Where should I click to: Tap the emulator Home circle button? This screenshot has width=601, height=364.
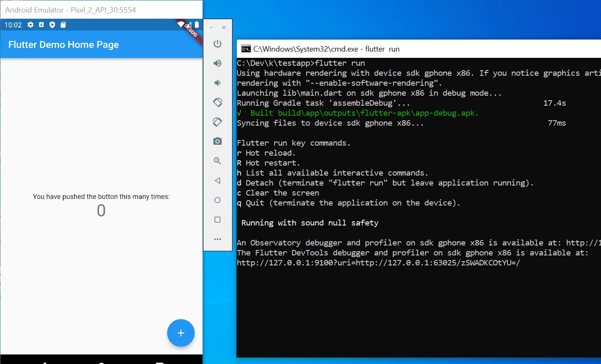(x=218, y=200)
